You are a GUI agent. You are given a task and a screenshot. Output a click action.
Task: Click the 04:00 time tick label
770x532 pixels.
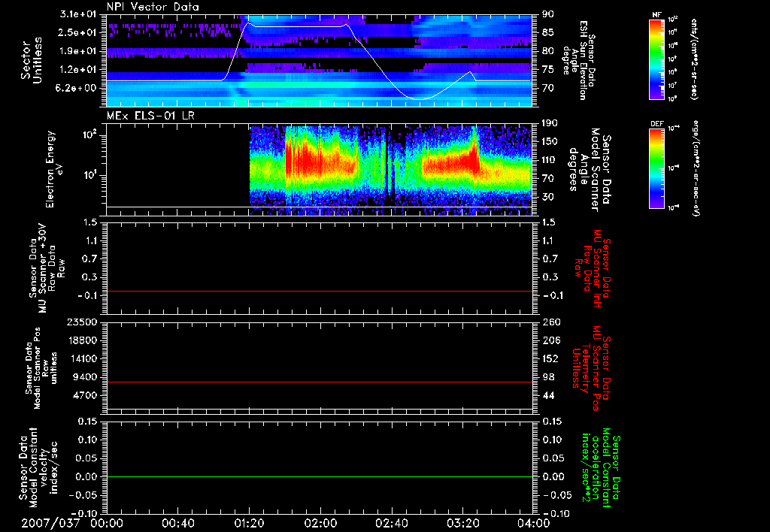pyautogui.click(x=533, y=524)
